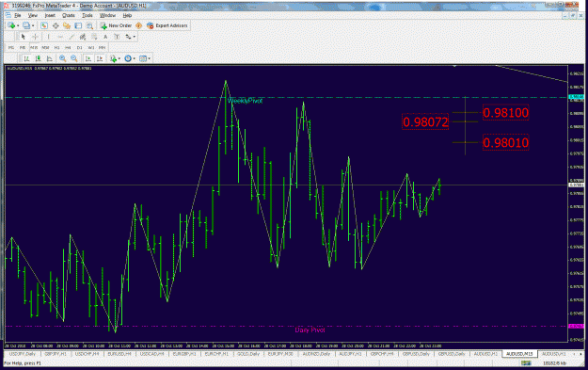Open the View menu

pyautogui.click(x=33, y=15)
